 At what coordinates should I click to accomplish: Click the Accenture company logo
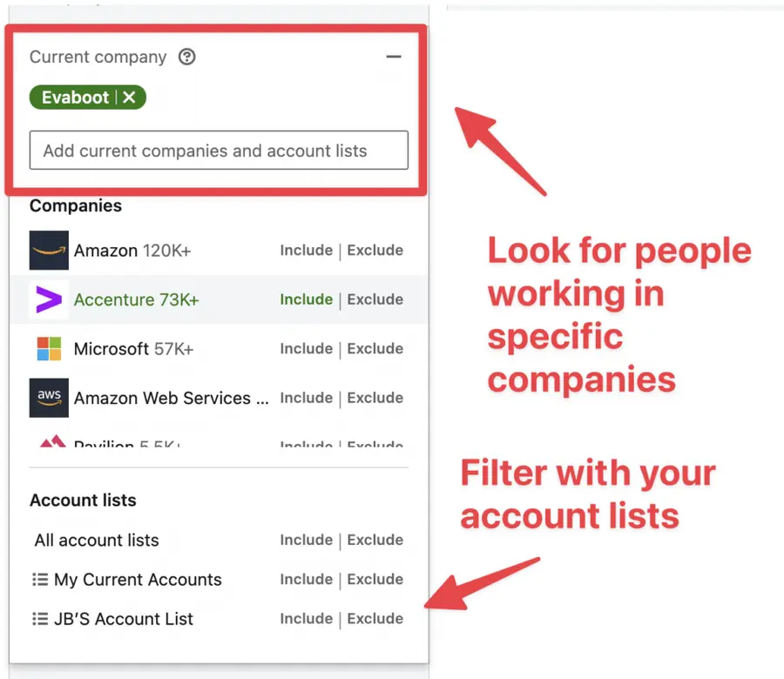(49, 299)
